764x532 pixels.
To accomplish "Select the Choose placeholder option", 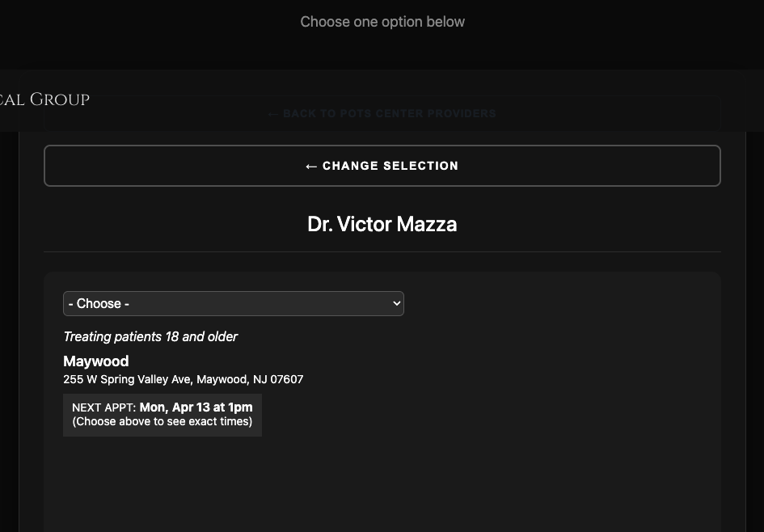I will 99,303.
